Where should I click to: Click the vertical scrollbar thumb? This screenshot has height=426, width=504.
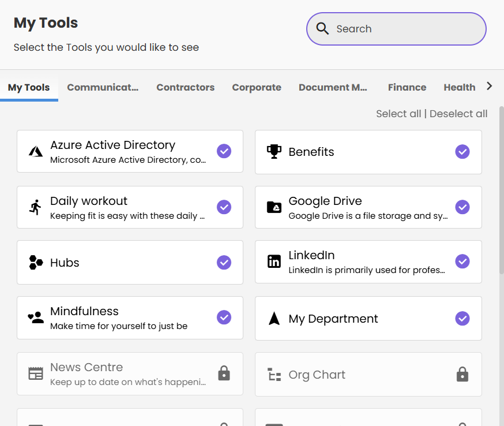[x=502, y=190]
